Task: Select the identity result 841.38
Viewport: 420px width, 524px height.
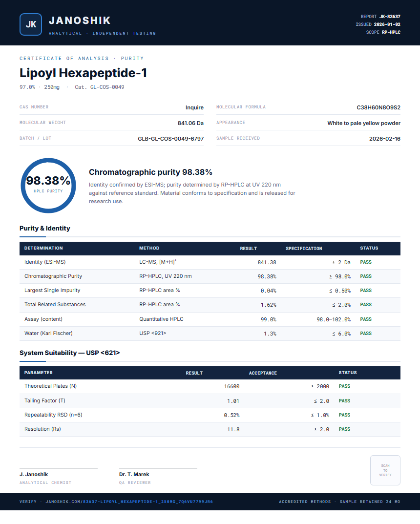Action: 267,262
